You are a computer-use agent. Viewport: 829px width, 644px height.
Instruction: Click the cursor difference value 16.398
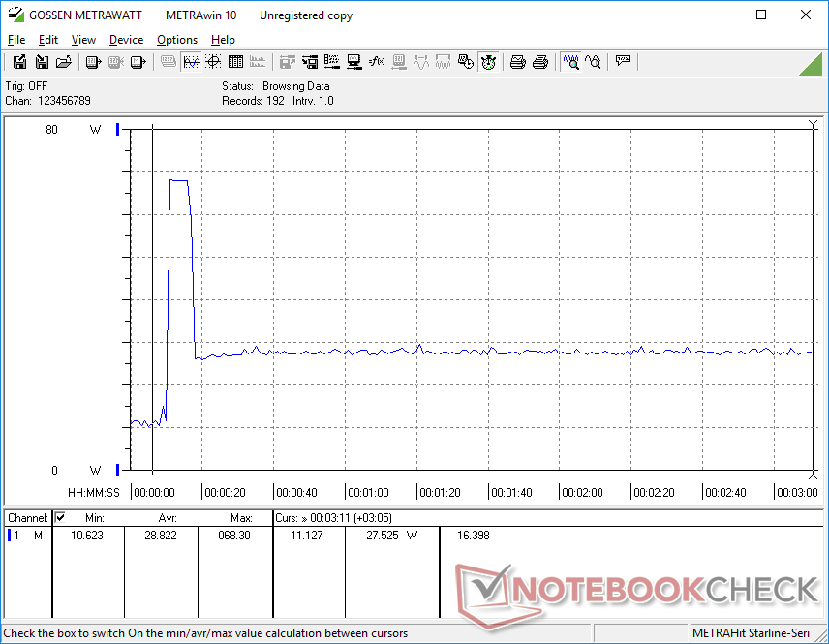(x=474, y=536)
